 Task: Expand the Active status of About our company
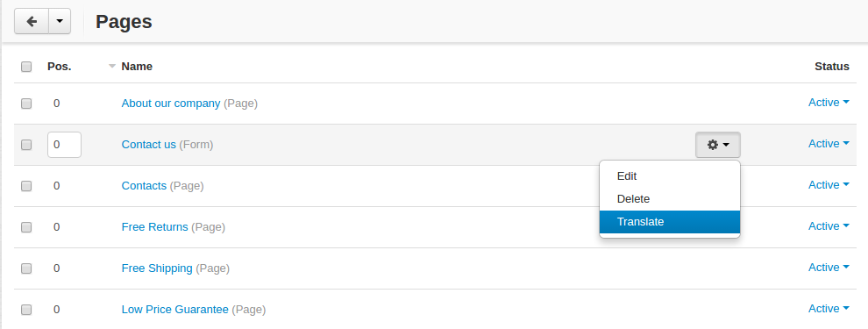[x=829, y=103]
